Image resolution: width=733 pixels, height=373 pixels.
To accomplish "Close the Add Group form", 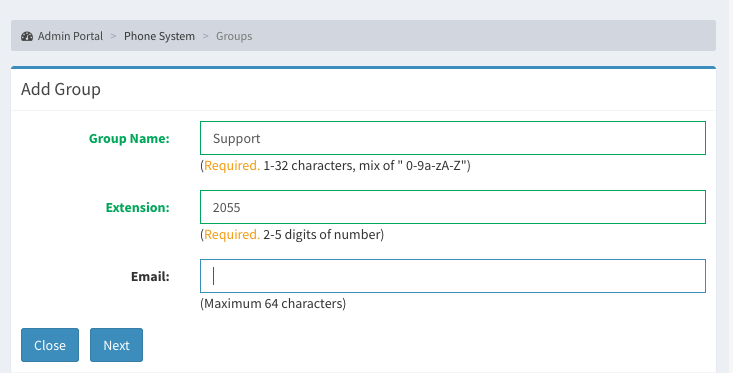I will [50, 345].
